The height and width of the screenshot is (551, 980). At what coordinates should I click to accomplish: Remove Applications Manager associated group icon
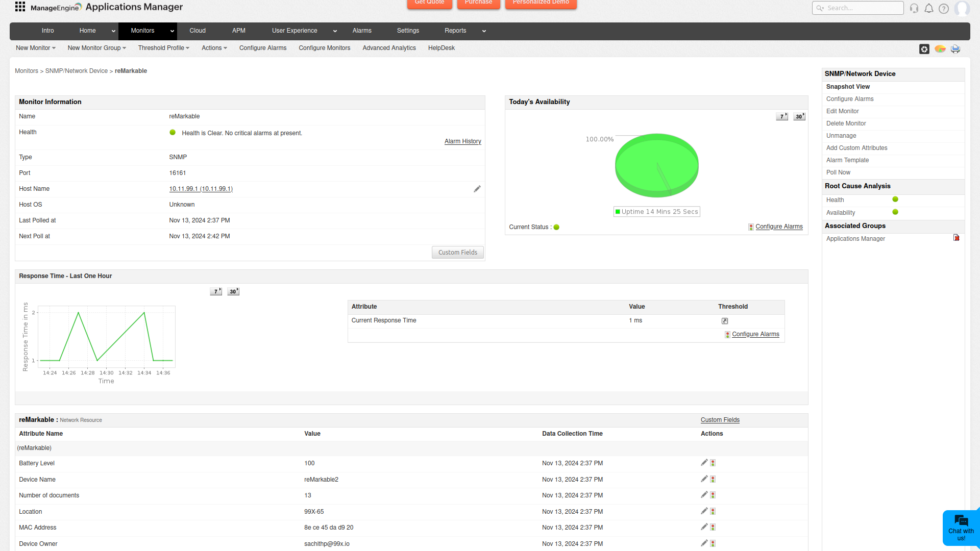click(957, 238)
